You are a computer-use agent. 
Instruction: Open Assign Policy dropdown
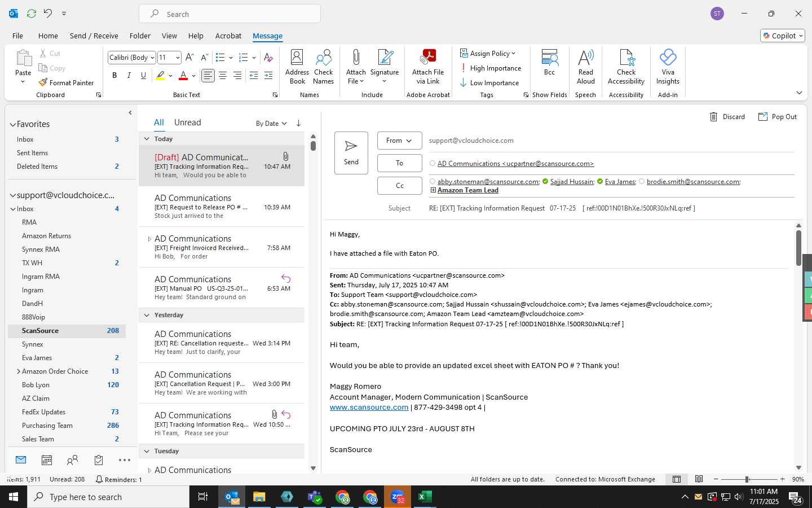(488, 53)
